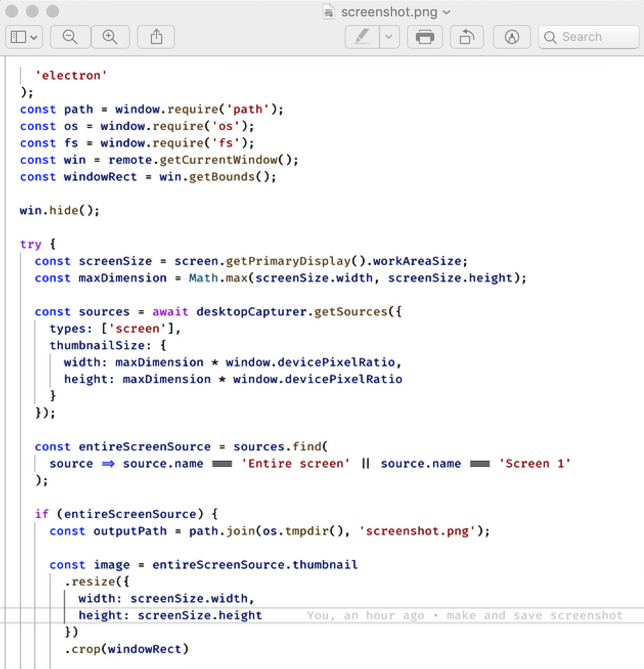Minimize the Preview window
644x669 pixels.
(32, 11)
